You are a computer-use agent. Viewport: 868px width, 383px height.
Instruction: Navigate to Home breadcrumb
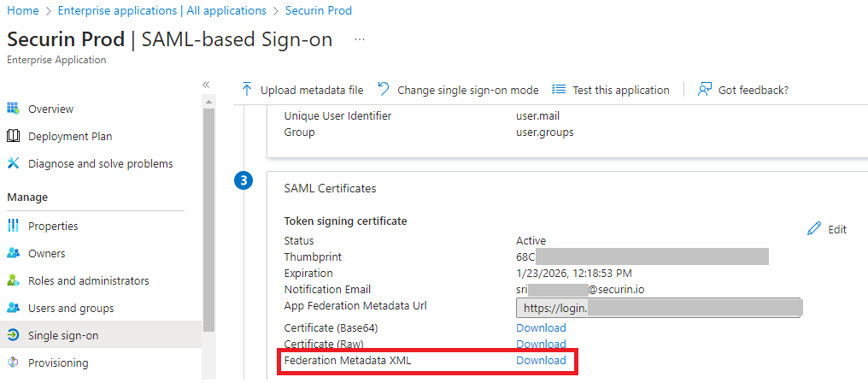point(23,10)
